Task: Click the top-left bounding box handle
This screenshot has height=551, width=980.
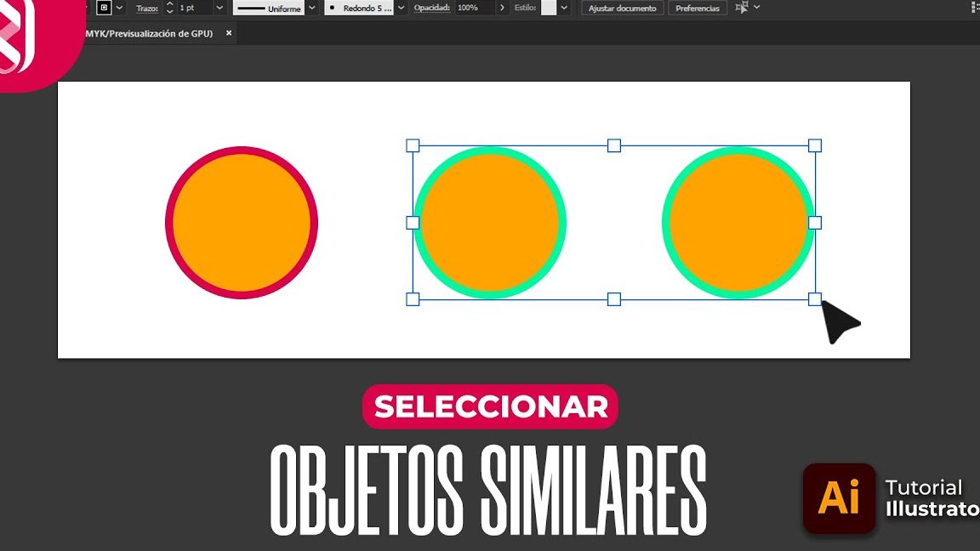Action: click(413, 145)
